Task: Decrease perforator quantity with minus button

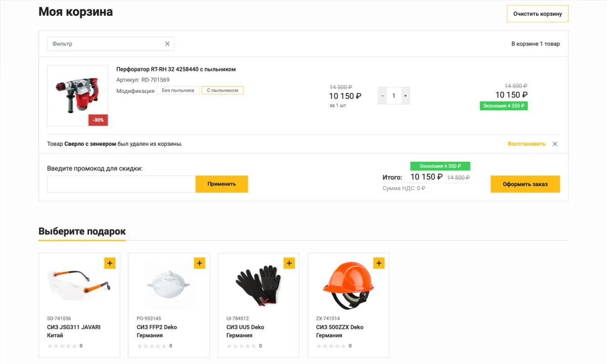Action: pyautogui.click(x=382, y=96)
